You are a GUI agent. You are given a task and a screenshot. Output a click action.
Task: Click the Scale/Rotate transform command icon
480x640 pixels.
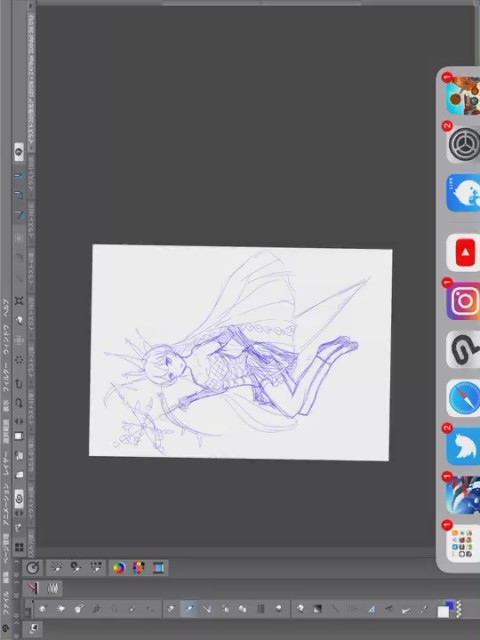click(x=19, y=301)
